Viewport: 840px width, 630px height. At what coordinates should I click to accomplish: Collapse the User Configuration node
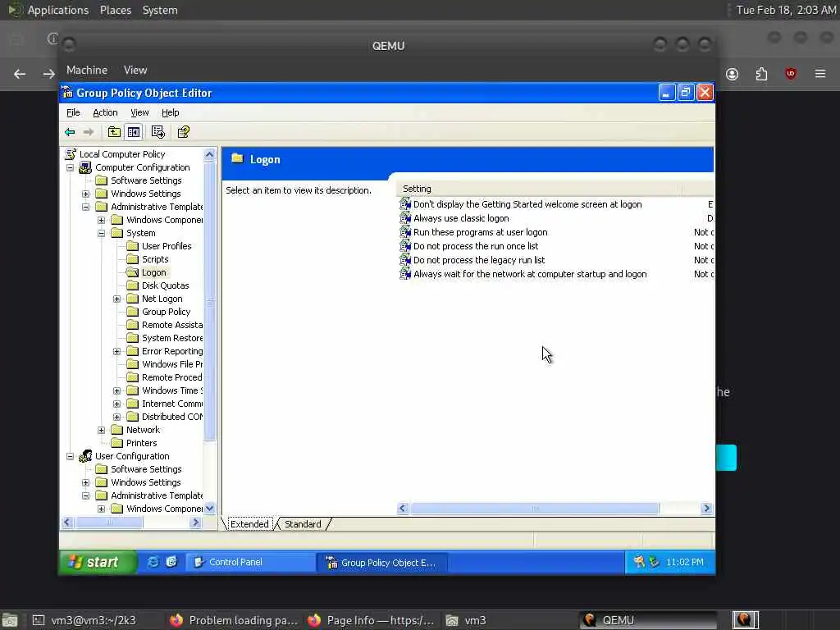[x=71, y=456]
